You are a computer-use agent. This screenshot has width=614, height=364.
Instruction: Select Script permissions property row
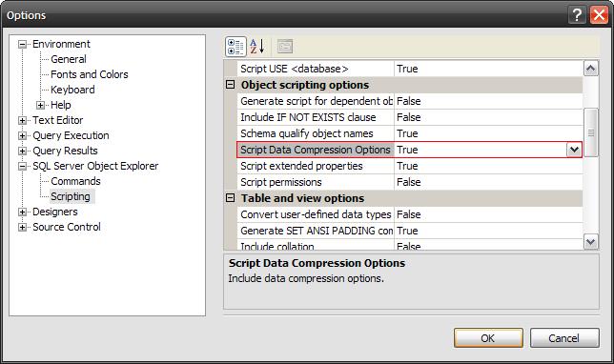coord(410,182)
